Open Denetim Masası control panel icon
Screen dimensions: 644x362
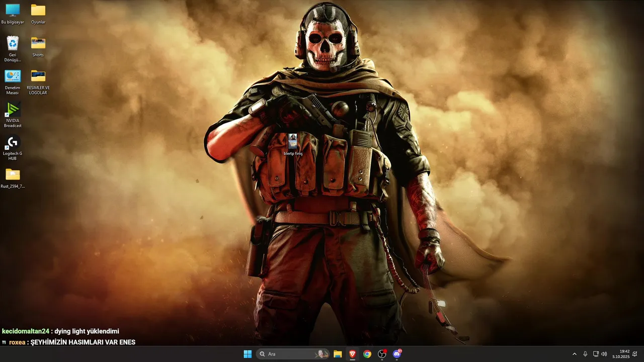[13, 82]
